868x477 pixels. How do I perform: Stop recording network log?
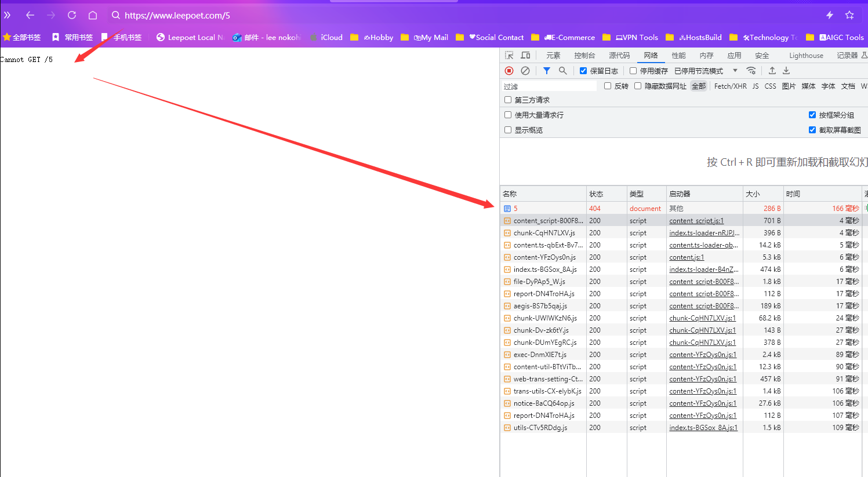pos(509,71)
